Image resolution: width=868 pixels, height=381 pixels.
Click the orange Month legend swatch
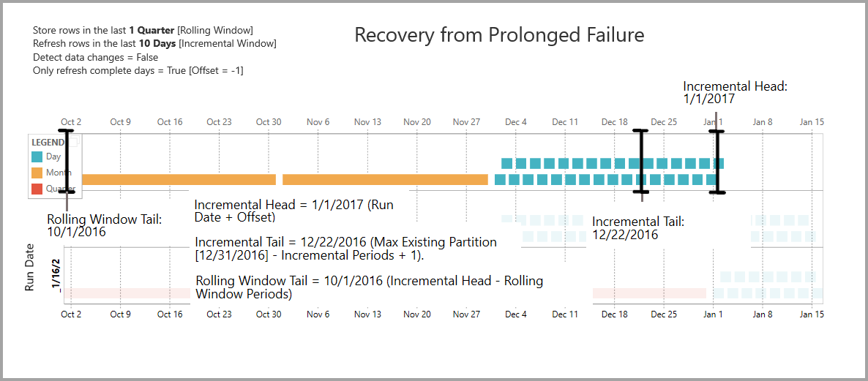click(x=37, y=173)
